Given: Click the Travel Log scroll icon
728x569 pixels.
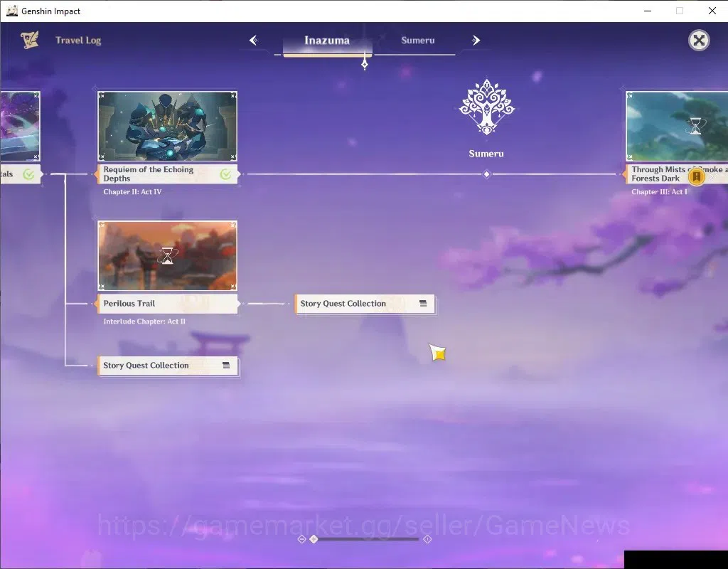Looking at the screenshot, I should pos(29,40).
